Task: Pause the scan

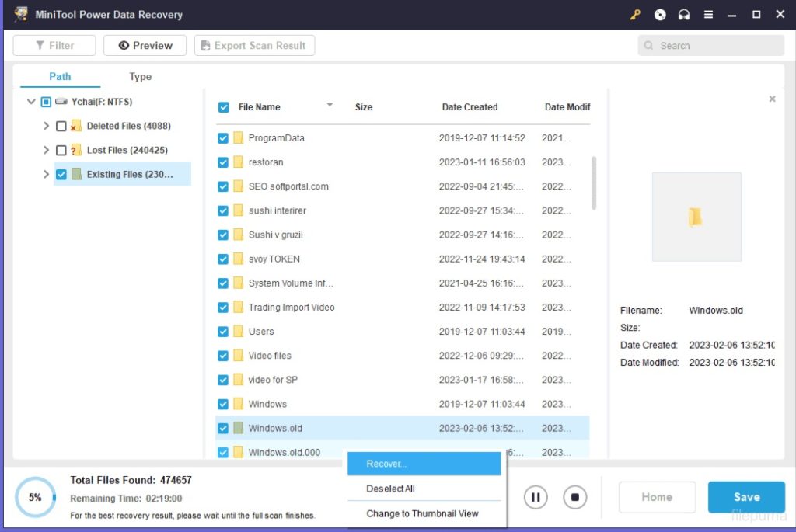Action: (x=536, y=497)
